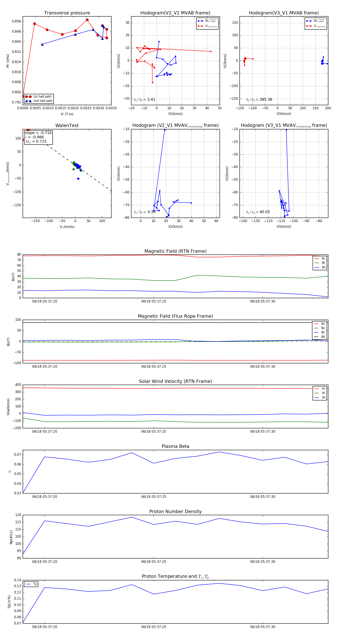Click the Br legend entry in the RTN magnetic field plot

point(320,259)
